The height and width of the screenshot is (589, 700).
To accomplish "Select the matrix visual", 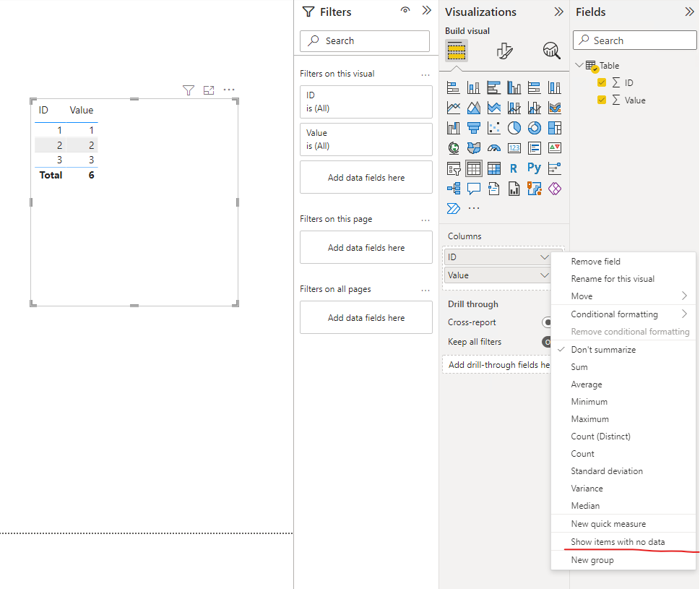I will [493, 168].
